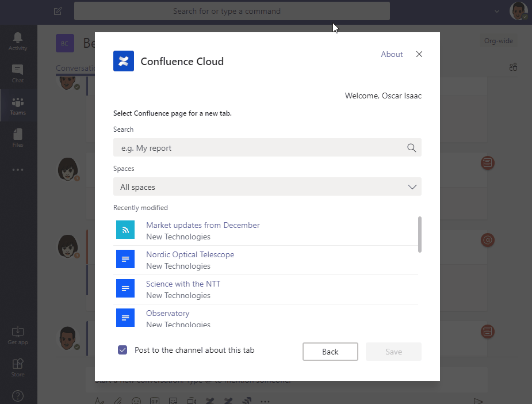Click the Confluence page search field
Screen dimensions: 532x404
pos(267,147)
